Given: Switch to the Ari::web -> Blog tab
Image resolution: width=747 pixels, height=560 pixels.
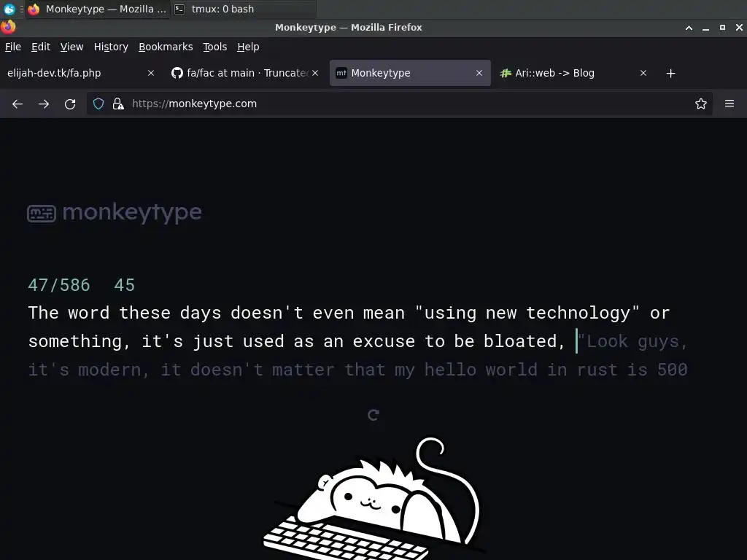Looking at the screenshot, I should pyautogui.click(x=573, y=73).
